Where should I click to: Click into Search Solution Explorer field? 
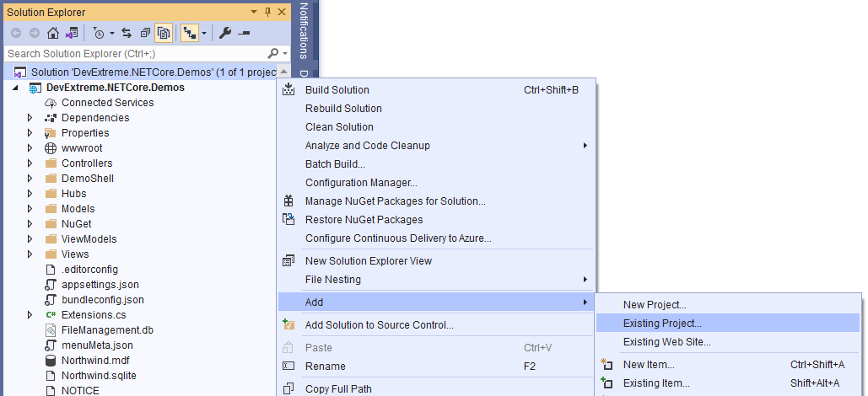coord(136,54)
